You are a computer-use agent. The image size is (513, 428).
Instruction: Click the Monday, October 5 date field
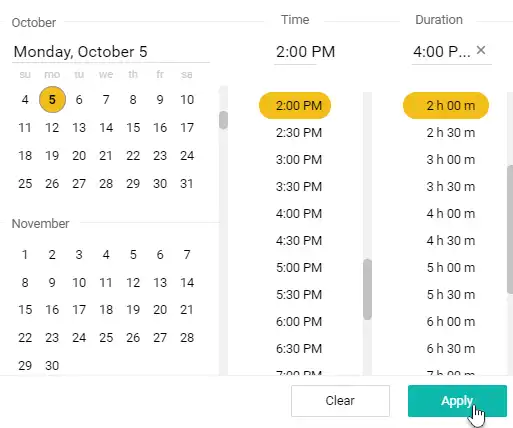(111, 52)
